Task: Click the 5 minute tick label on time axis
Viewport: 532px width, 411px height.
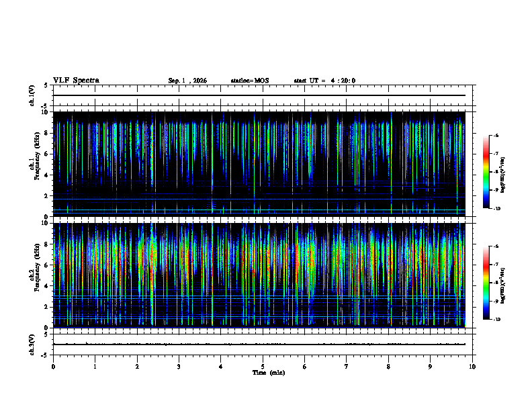Action: click(x=263, y=367)
